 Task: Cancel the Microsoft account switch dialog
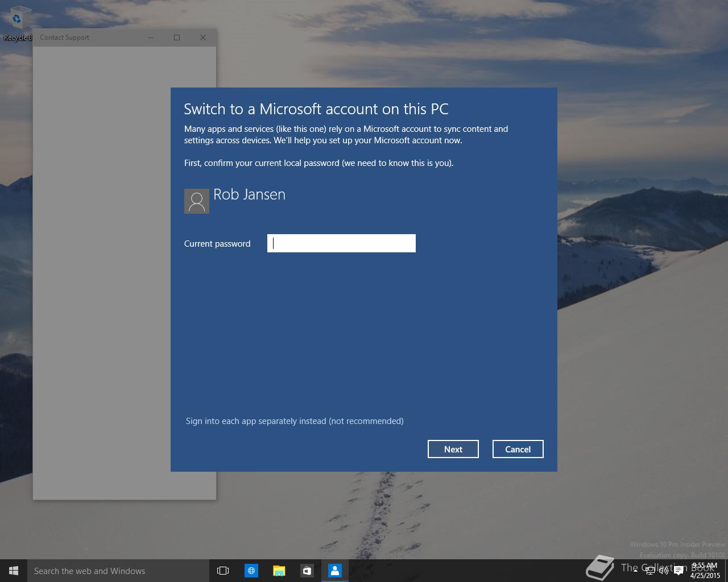518,449
